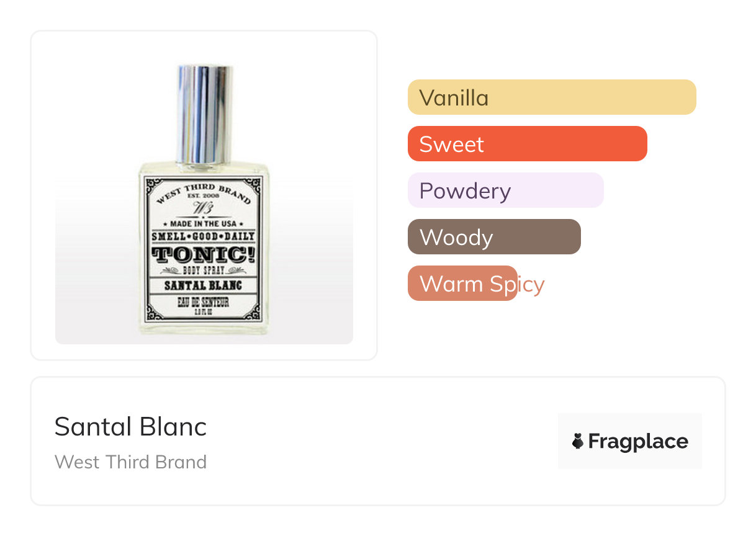The image size is (756, 536).
Task: Click the West Third Brand subtitle
Action: click(x=130, y=462)
